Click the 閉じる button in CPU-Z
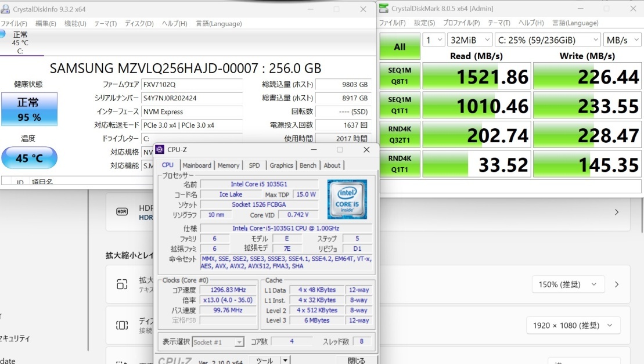 [x=357, y=361]
